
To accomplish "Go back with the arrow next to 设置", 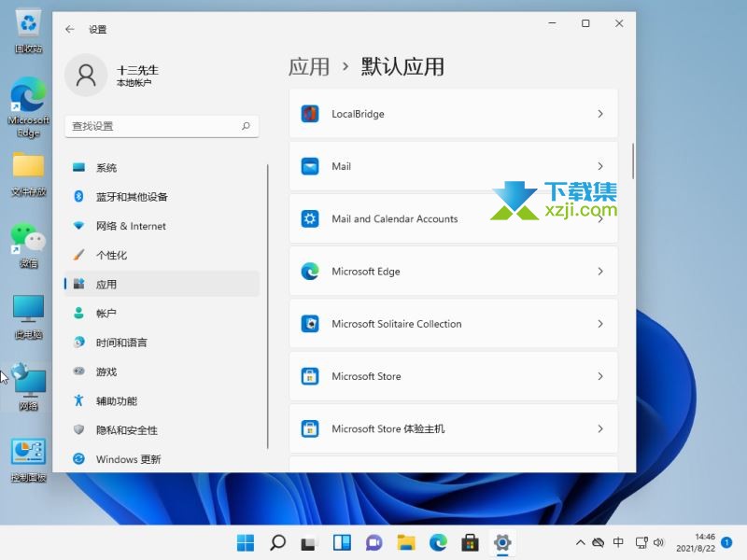I will pyautogui.click(x=70, y=30).
